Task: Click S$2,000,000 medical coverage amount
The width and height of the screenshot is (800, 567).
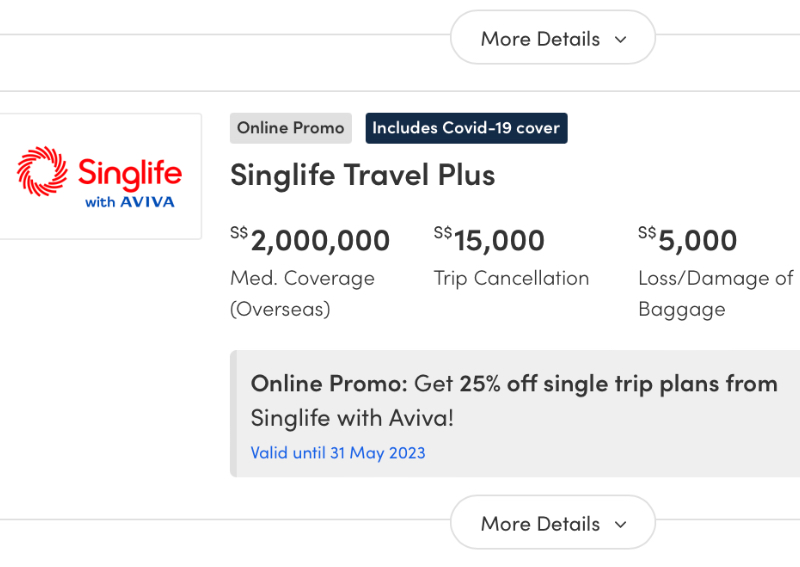Action: coord(310,240)
